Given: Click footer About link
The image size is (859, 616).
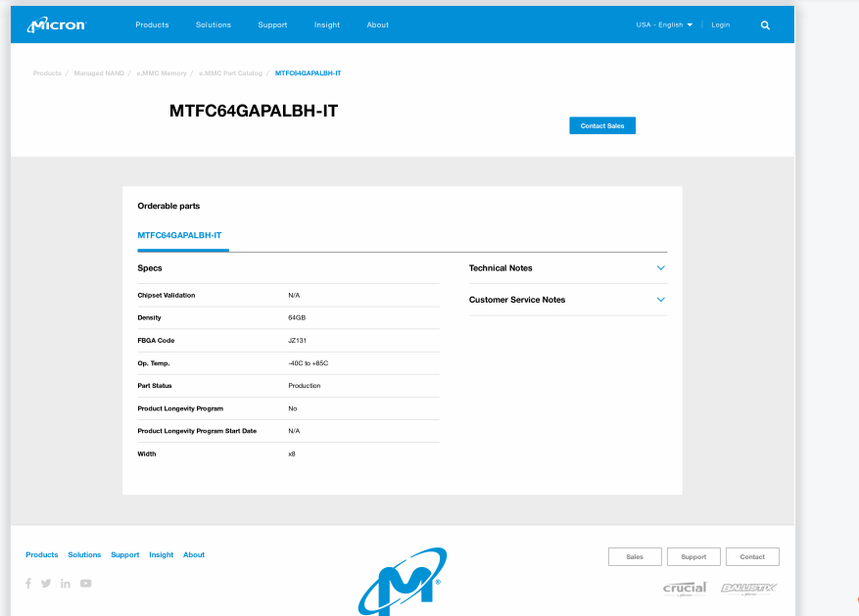Looking at the screenshot, I should pyautogui.click(x=194, y=554).
